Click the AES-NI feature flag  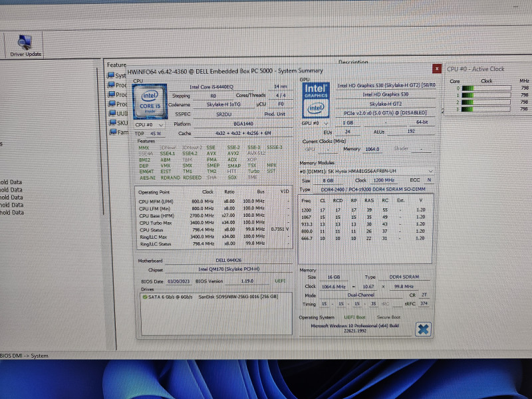tap(147, 178)
